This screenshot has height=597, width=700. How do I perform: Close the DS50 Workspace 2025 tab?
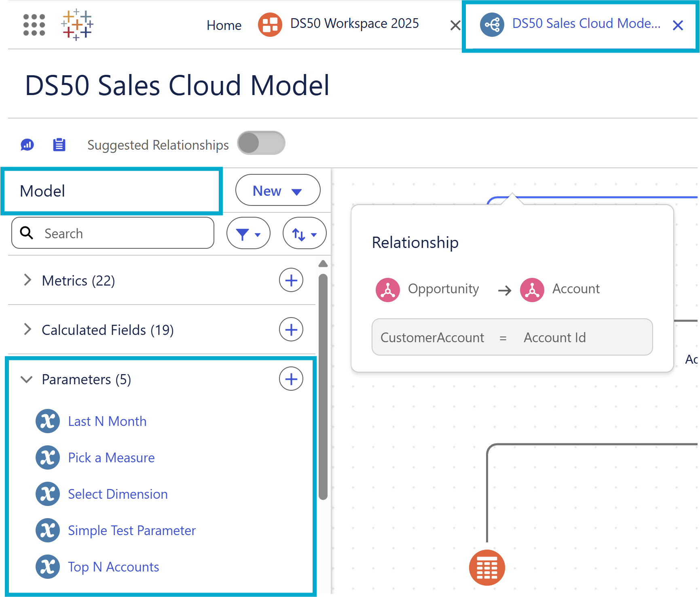[x=455, y=25]
